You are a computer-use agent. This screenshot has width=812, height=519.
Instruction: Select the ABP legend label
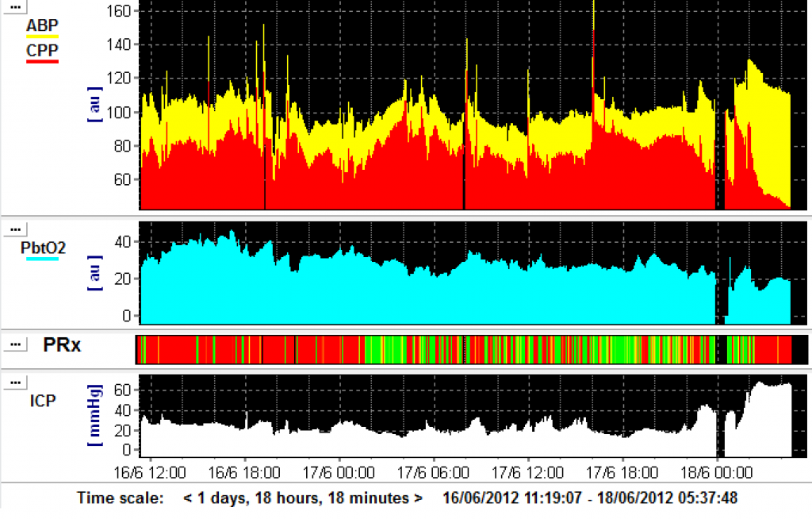click(x=42, y=25)
